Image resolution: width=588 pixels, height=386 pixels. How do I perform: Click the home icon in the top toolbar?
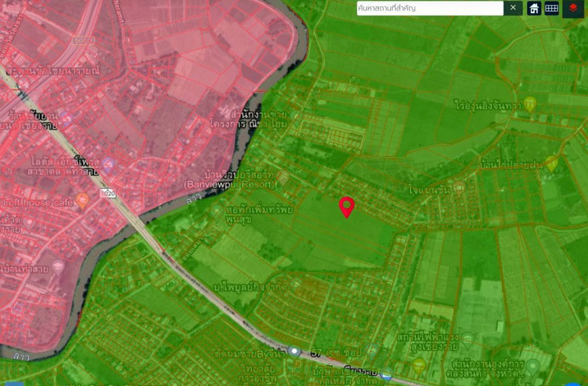(534, 8)
